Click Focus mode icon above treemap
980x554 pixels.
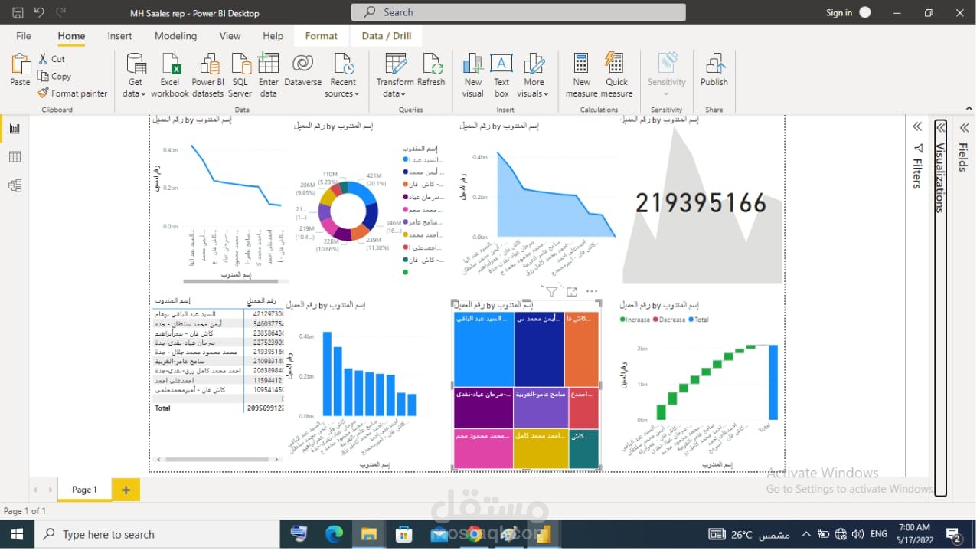[572, 291]
